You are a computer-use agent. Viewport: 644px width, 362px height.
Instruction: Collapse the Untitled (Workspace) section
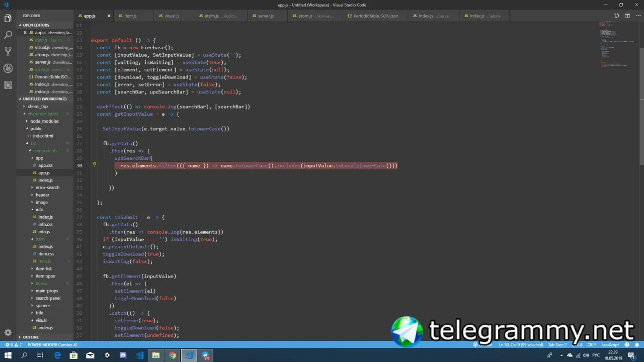click(45, 99)
